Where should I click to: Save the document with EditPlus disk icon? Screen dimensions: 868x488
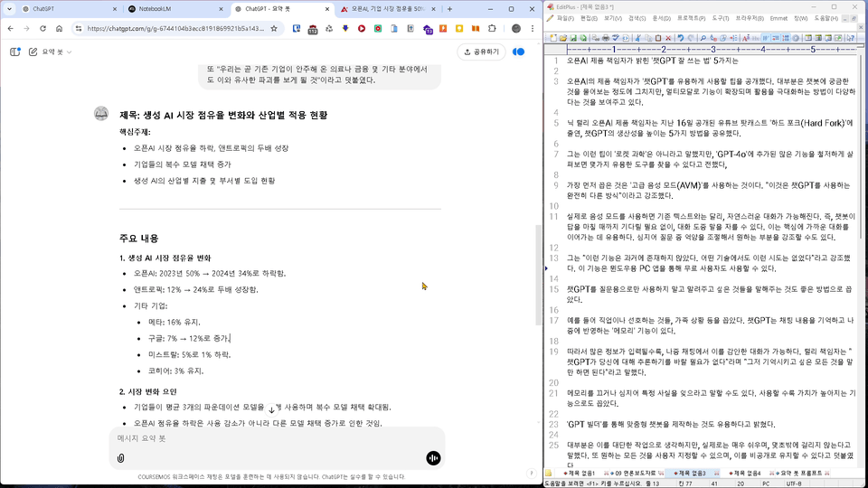pos(573,38)
